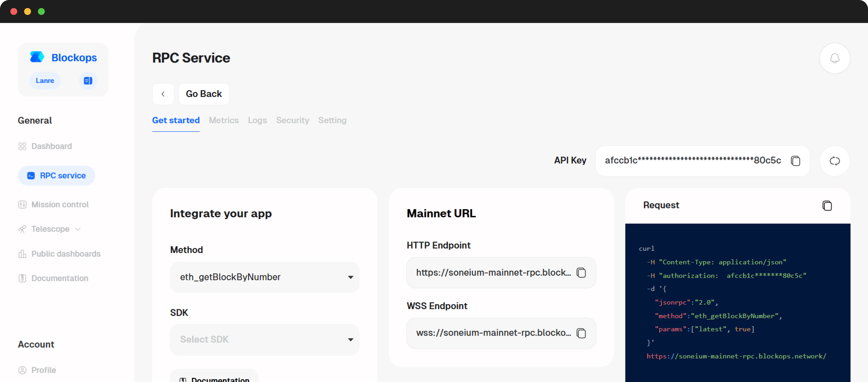Click the Telescope icon
The height and width of the screenshot is (382, 868).
click(x=22, y=229)
